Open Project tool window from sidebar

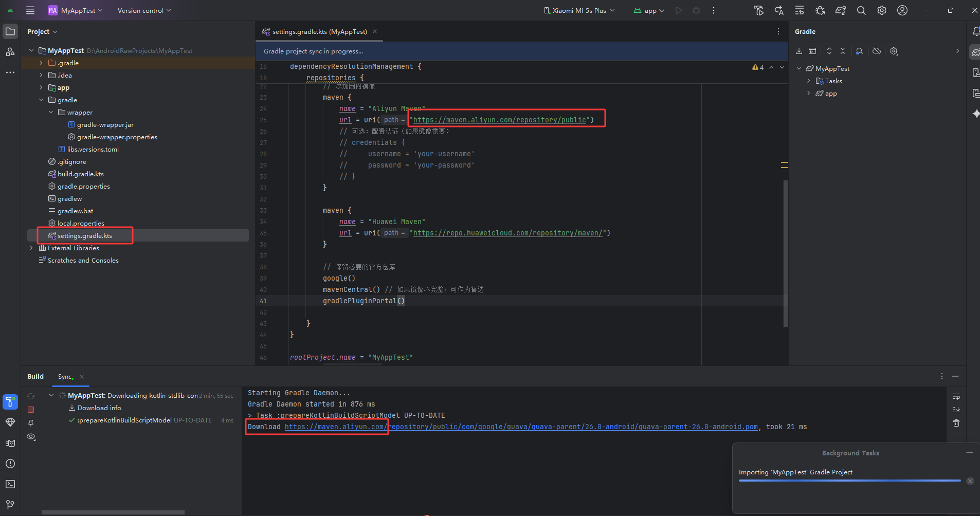[10, 31]
